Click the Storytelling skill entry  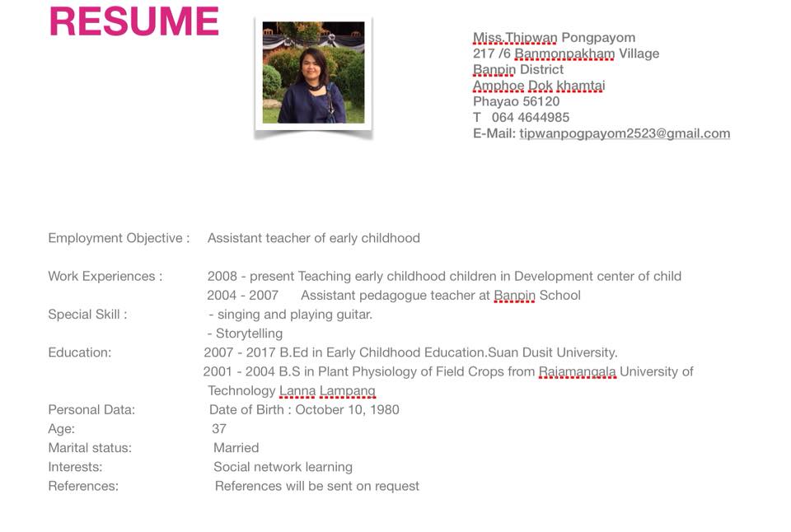pos(249,333)
